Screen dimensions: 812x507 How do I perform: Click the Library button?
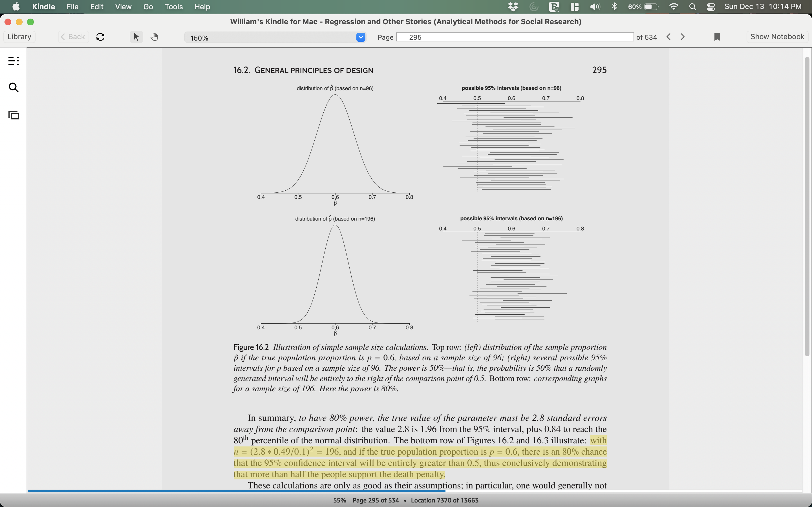tap(19, 37)
